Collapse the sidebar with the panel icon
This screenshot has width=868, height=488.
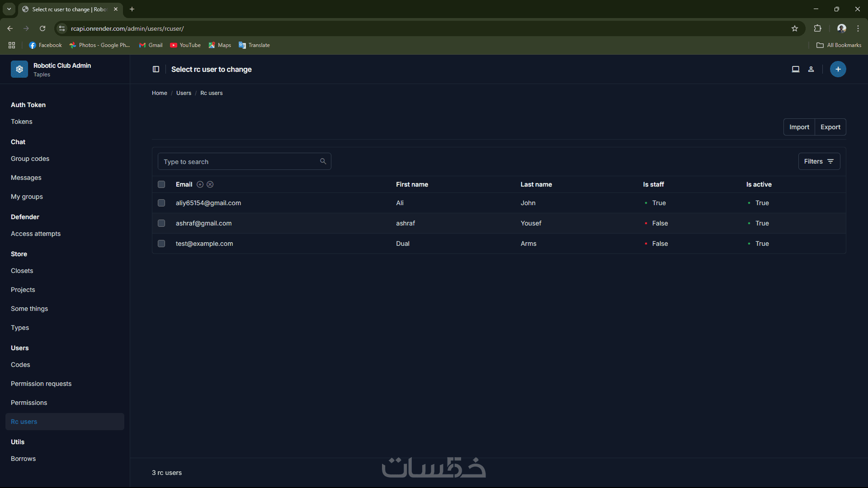tap(156, 69)
